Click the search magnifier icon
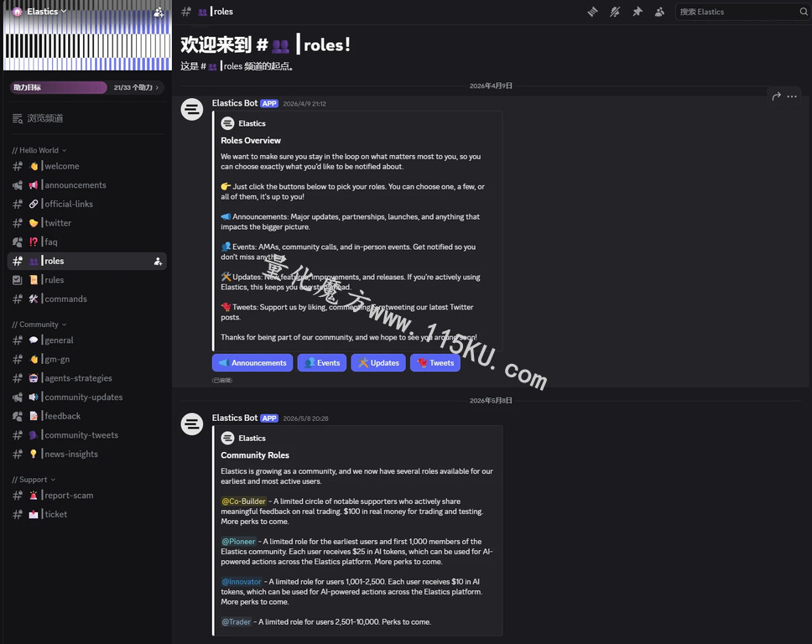 (x=804, y=12)
